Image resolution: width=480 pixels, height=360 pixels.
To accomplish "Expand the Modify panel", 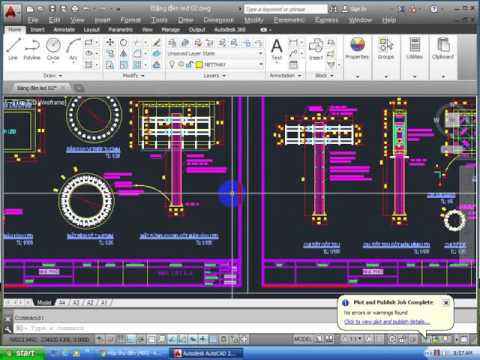I will point(133,76).
